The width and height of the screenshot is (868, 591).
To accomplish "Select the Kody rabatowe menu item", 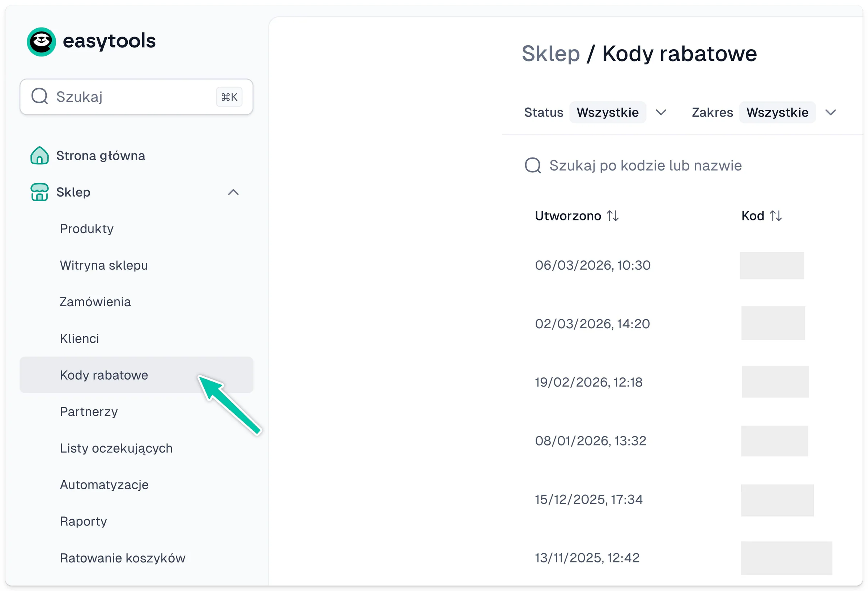I will 136,375.
